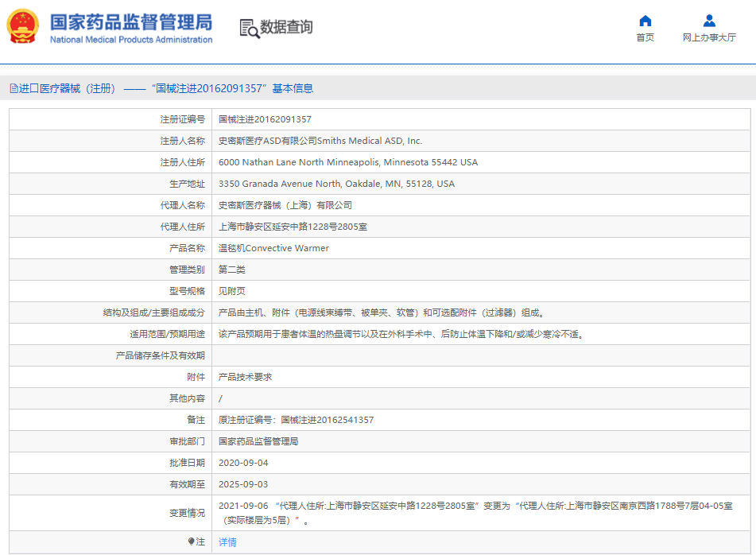The image size is (756, 555).
Task: Click the Smiths Medical ASD registrant name
Action: tap(320, 141)
